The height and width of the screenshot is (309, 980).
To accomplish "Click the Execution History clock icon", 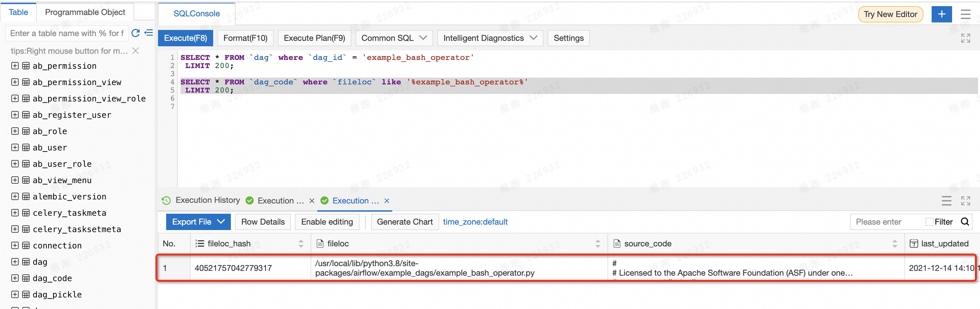I will [166, 200].
